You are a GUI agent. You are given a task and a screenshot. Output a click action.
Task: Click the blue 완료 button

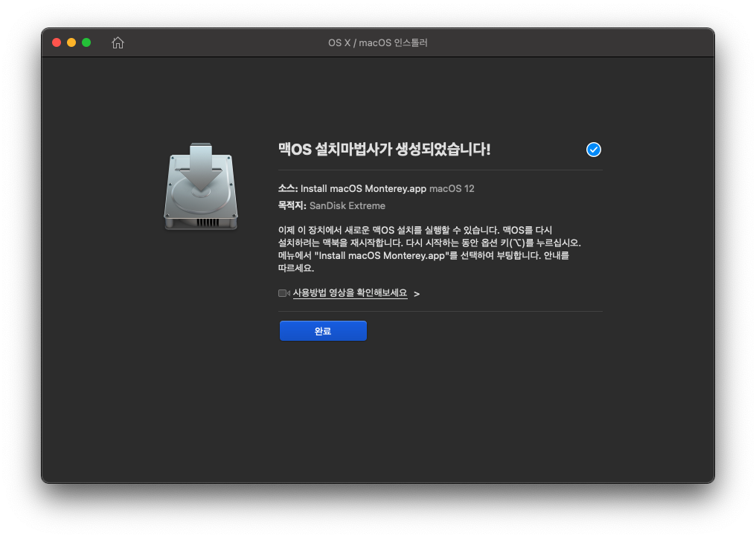(x=323, y=330)
